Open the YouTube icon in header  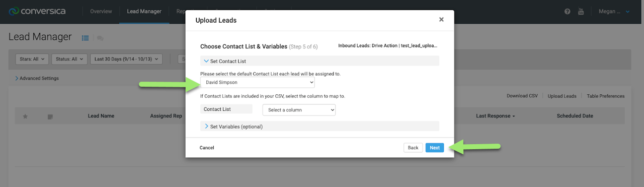(x=580, y=12)
